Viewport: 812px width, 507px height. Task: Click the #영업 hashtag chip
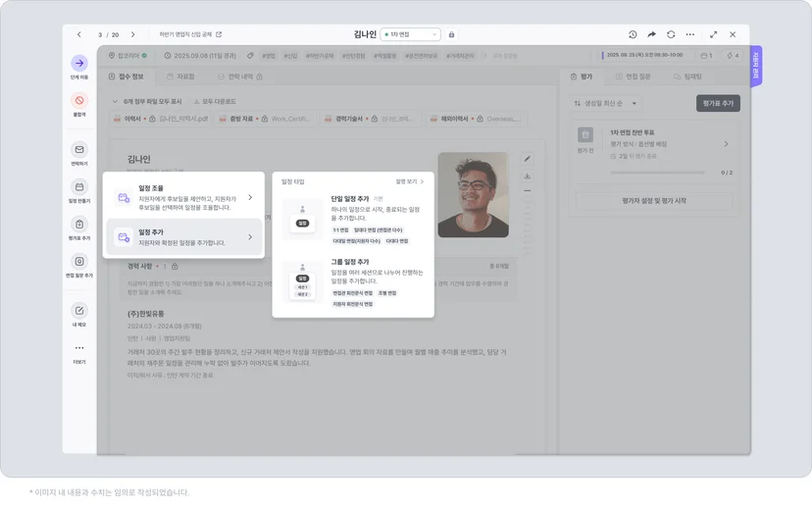(x=269, y=56)
